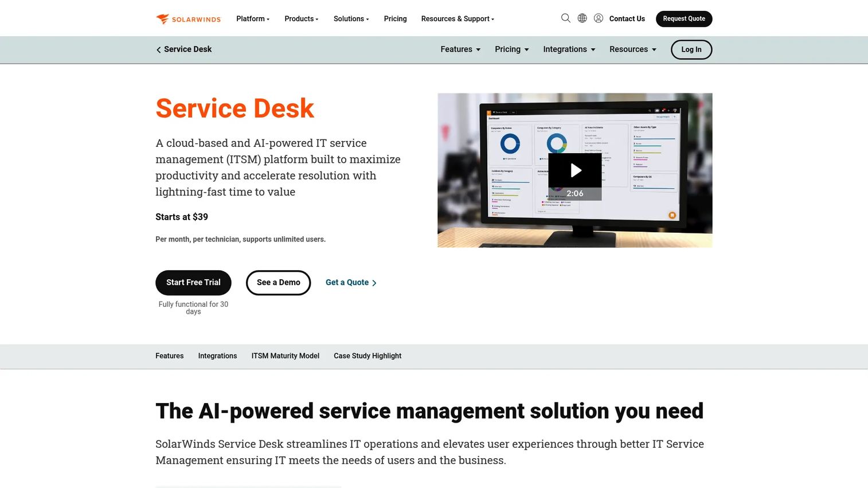868x488 pixels.
Task: Click the SolarWinds logo
Action: coord(188,19)
